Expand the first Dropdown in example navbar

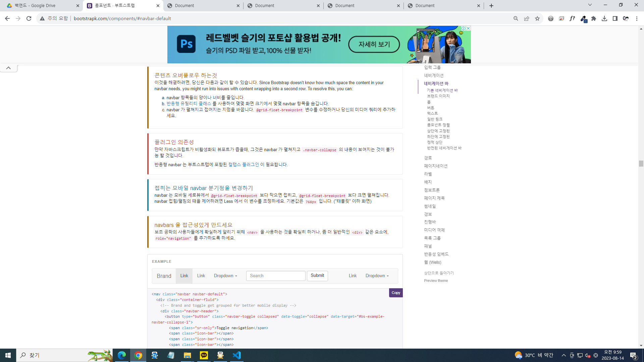(x=225, y=276)
